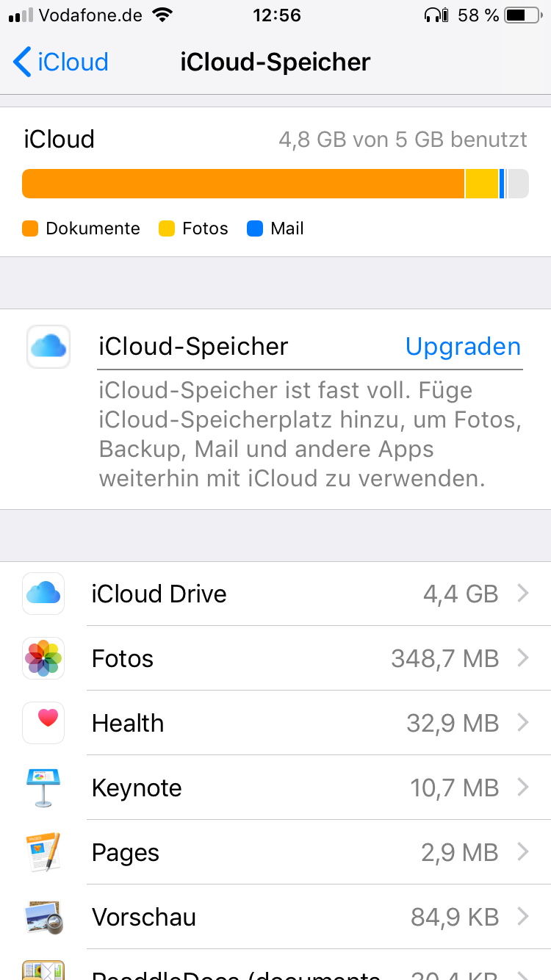Expand Health storage details chevron
Screen dimensions: 551x980
point(523,723)
